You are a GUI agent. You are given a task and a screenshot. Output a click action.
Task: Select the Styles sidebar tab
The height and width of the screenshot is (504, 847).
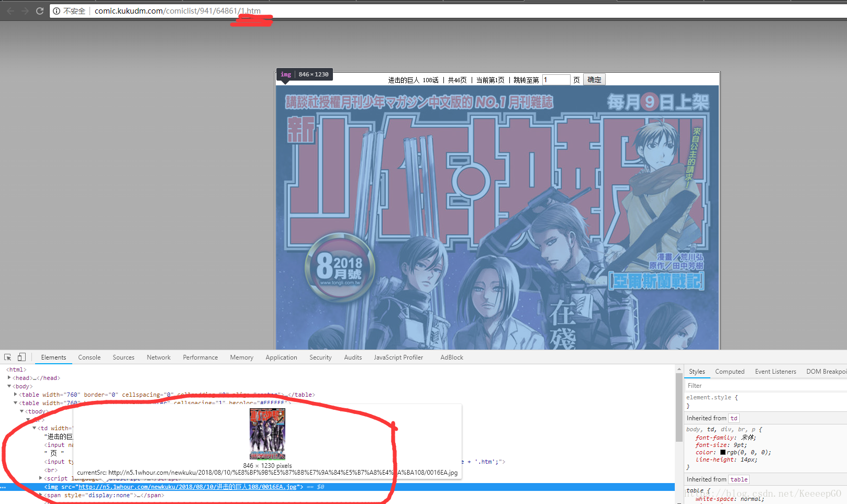coord(697,372)
